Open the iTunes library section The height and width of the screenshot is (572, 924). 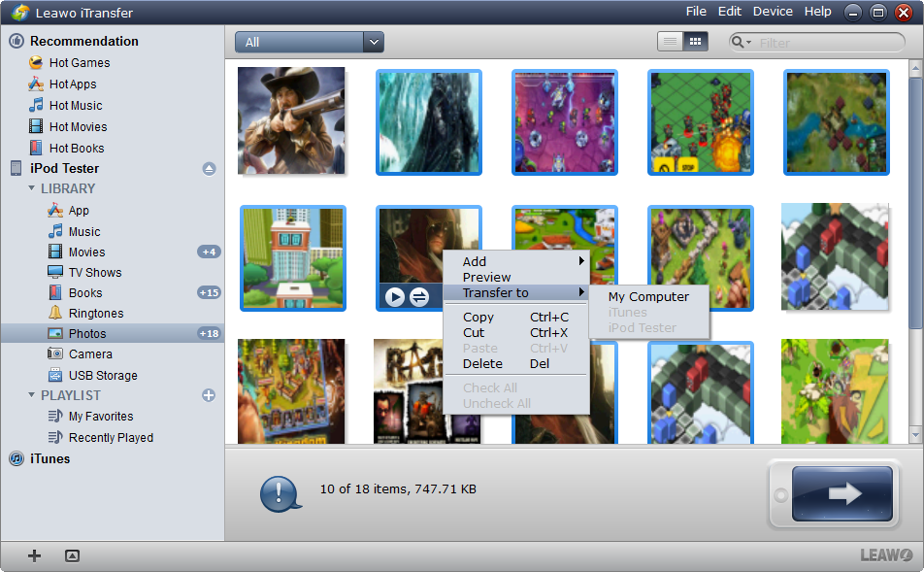tap(49, 458)
